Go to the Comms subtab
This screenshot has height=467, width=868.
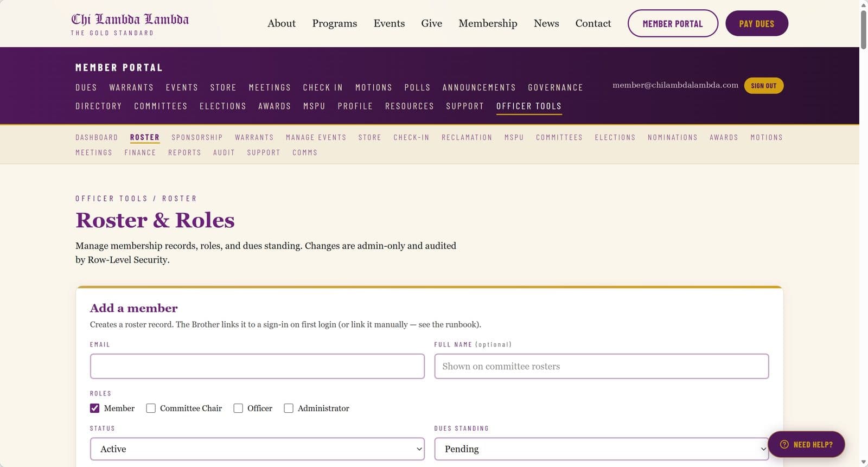tap(305, 153)
